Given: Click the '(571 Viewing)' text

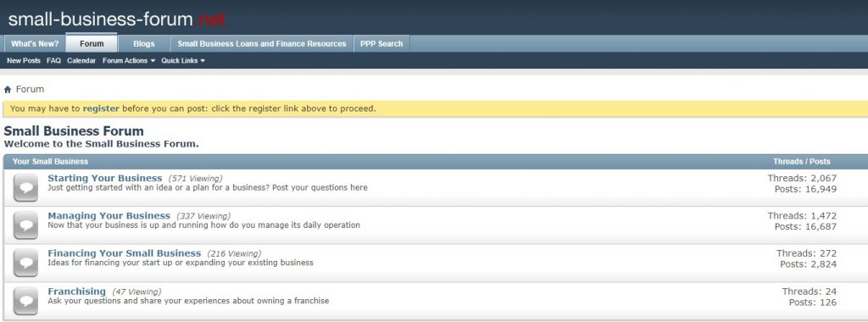Looking at the screenshot, I should [195, 178].
